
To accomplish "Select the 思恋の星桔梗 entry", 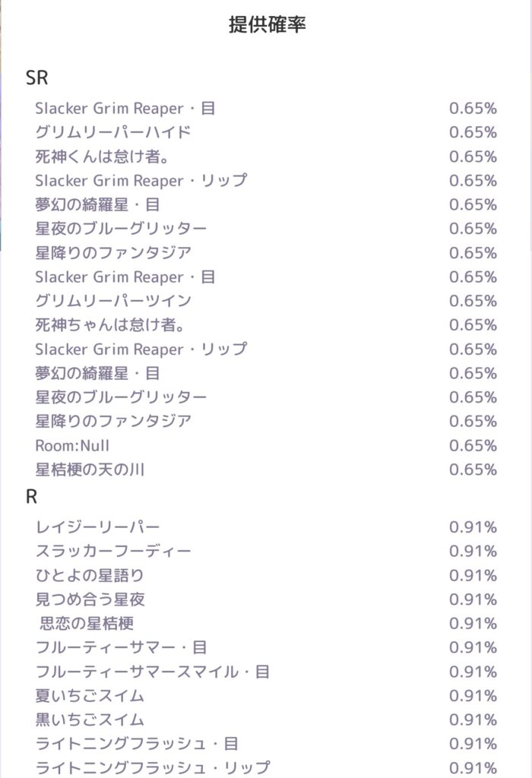I will (266, 623).
